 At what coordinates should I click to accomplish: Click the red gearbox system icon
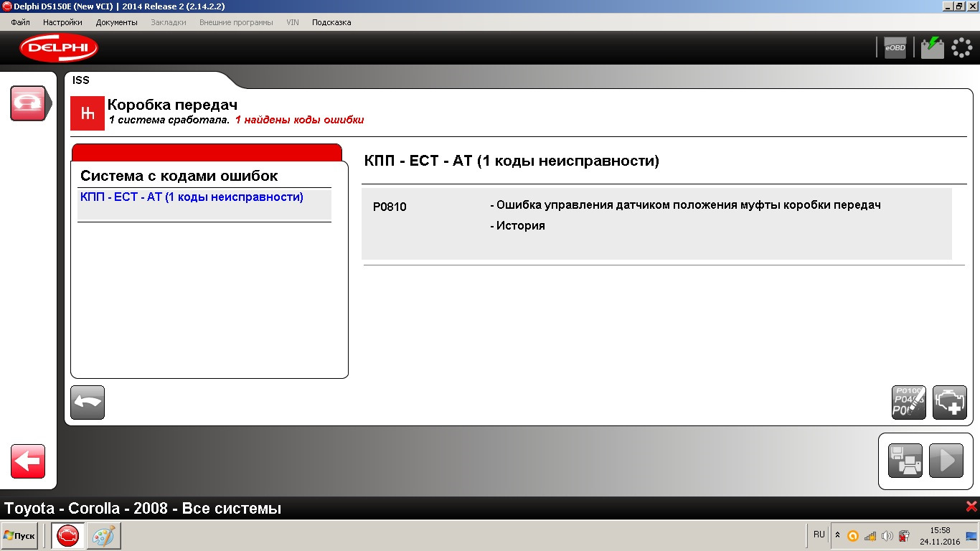point(88,113)
